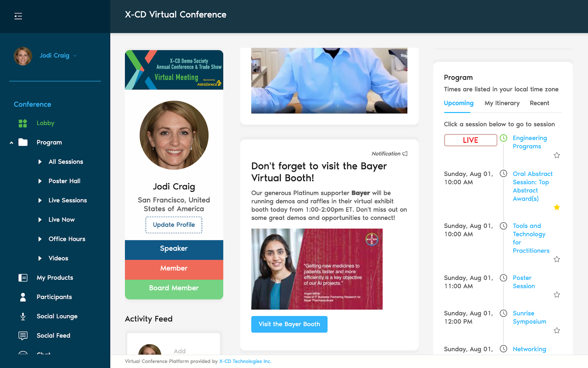
Task: Click the Notification megaphone icon
Action: [x=405, y=154]
